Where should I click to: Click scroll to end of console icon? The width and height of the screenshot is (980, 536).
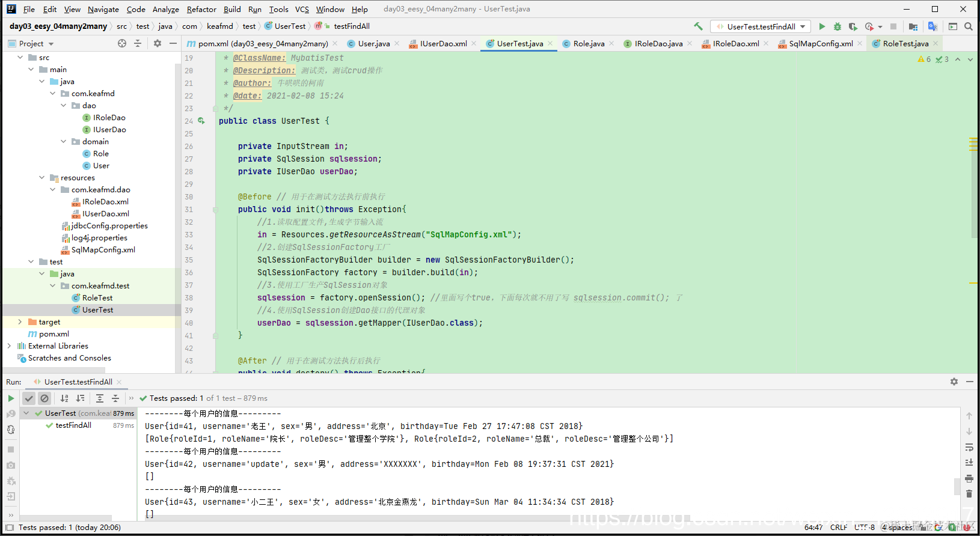click(969, 463)
